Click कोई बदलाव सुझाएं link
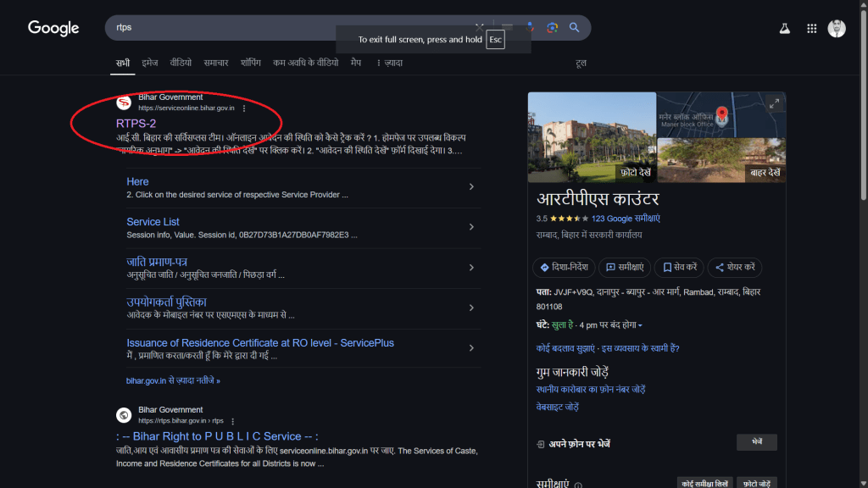This screenshot has width=868, height=488. (x=565, y=348)
